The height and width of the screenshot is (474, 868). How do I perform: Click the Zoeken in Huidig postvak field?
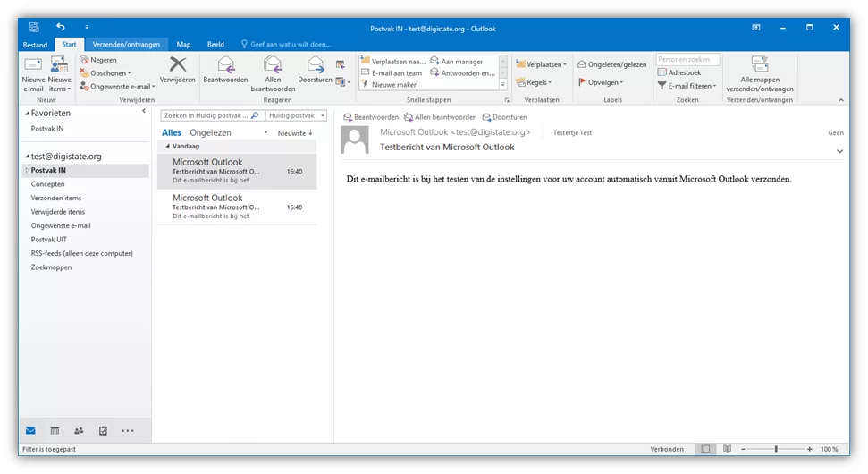point(213,115)
